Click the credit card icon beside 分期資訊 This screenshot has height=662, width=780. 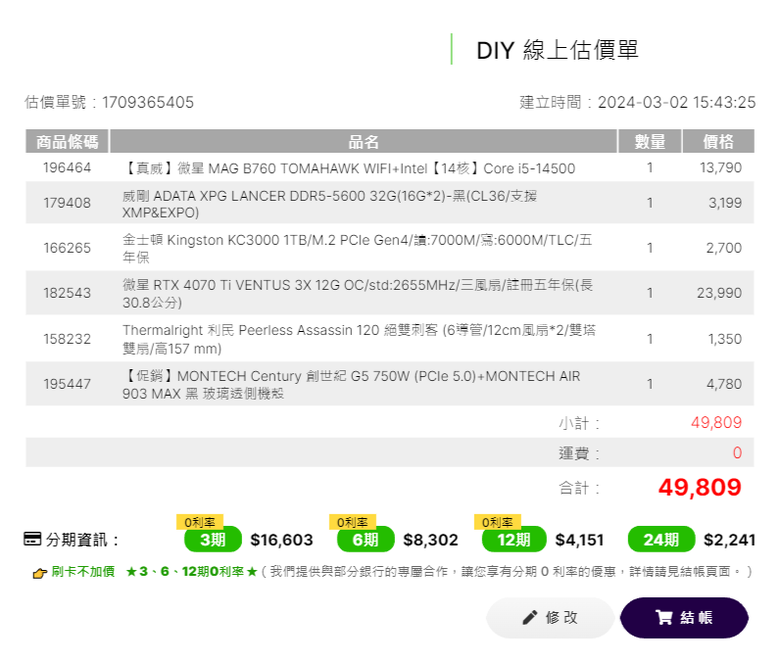point(32,539)
